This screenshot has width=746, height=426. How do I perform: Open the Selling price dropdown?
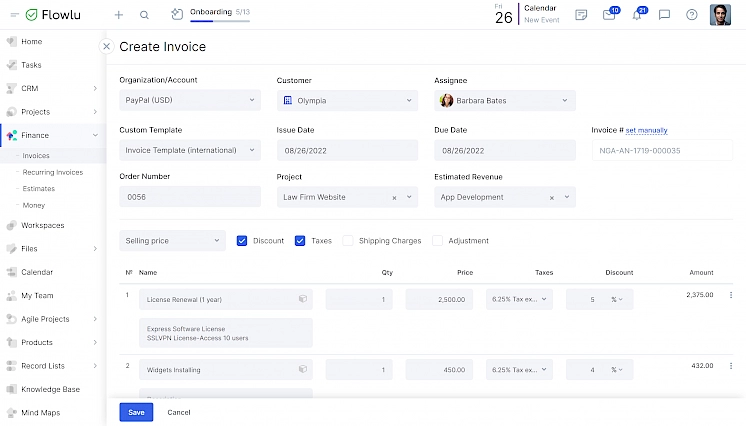(172, 241)
